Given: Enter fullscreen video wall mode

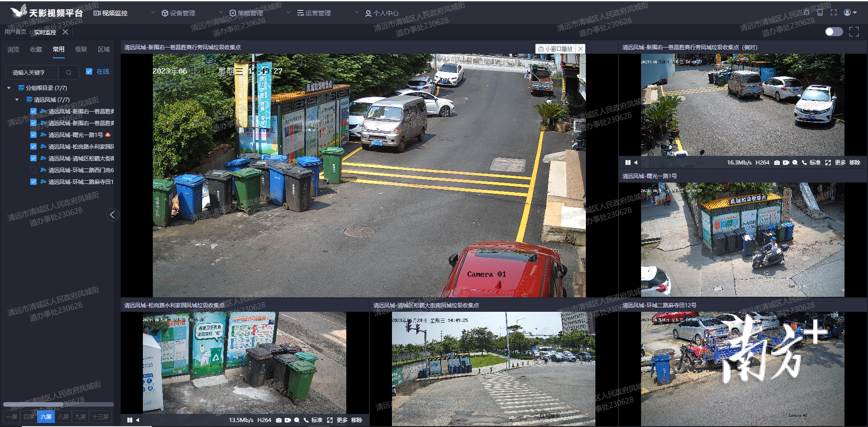Looking at the screenshot, I should [854, 32].
